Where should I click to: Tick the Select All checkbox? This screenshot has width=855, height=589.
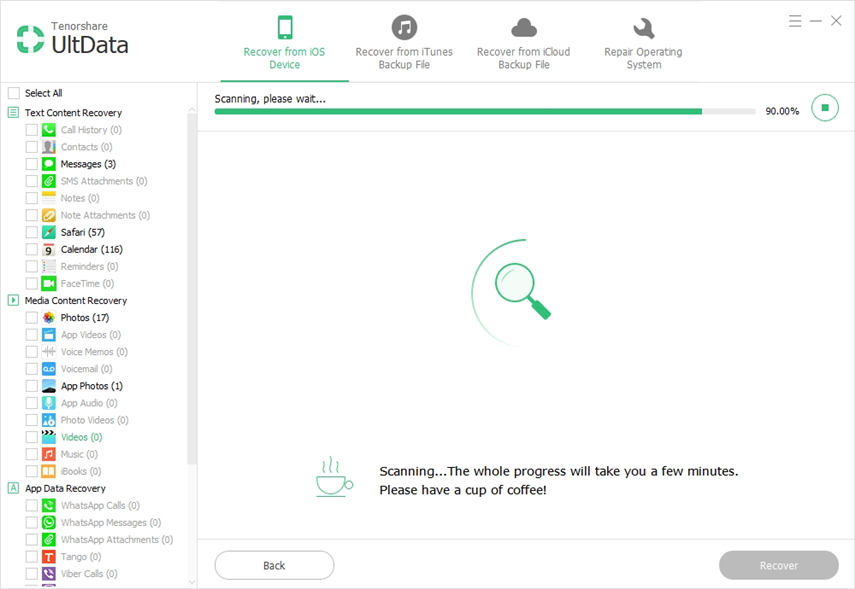(14, 93)
